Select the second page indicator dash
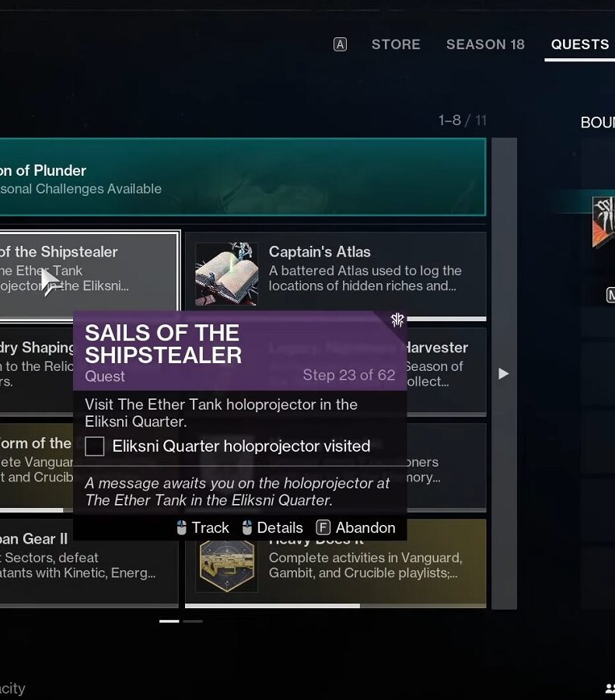The height and width of the screenshot is (700, 615). click(193, 621)
